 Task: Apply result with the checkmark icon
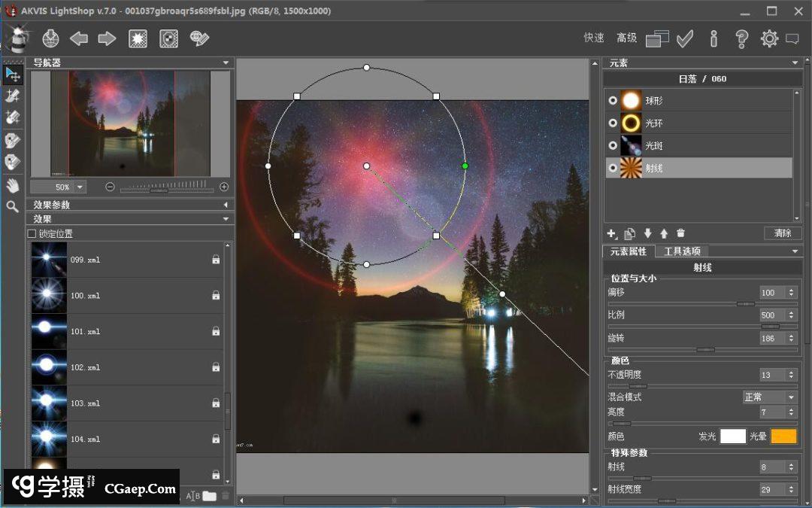click(x=685, y=38)
